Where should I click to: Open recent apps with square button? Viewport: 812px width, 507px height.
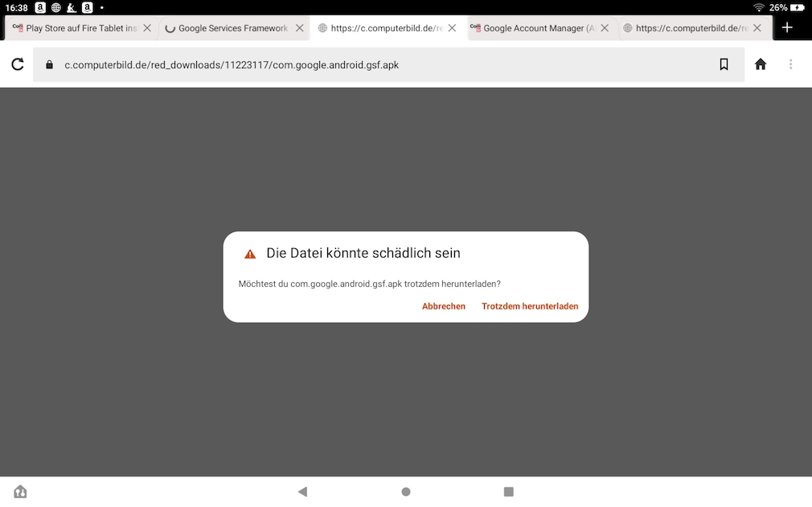(x=508, y=492)
